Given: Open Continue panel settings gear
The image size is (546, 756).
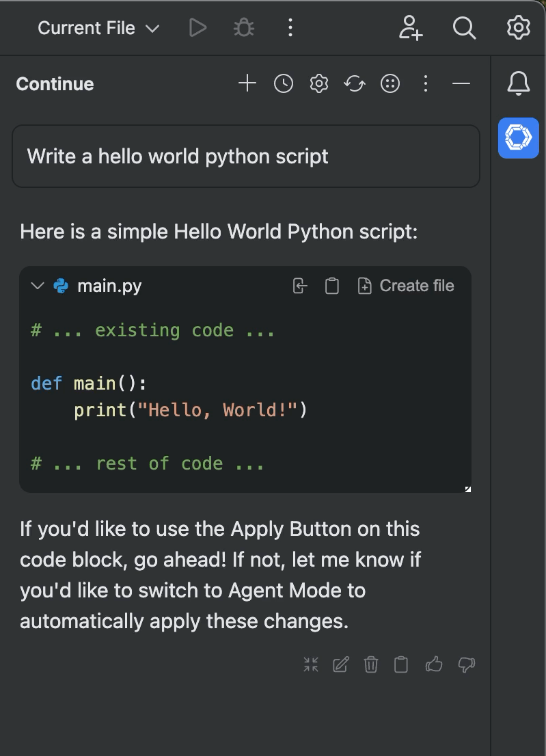Looking at the screenshot, I should pos(319,84).
